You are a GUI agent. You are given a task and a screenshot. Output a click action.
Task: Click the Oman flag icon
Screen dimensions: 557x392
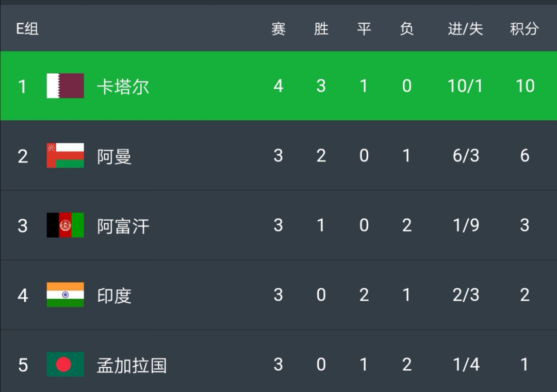pos(64,156)
